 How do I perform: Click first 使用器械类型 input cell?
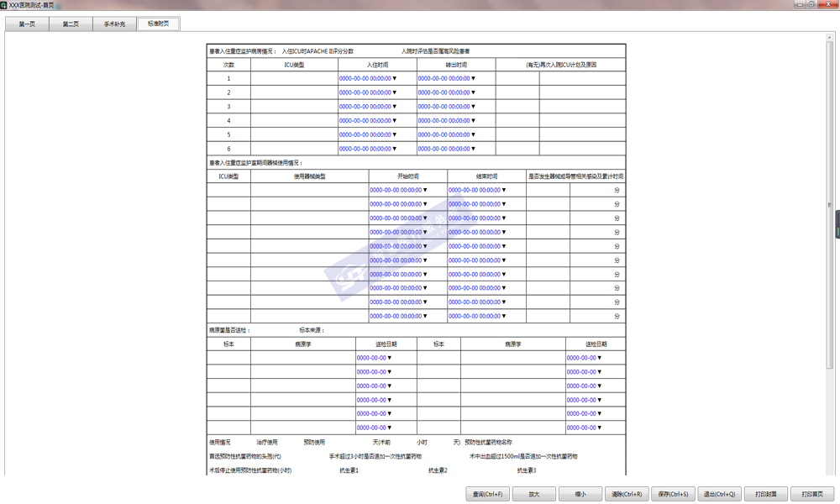click(x=308, y=191)
